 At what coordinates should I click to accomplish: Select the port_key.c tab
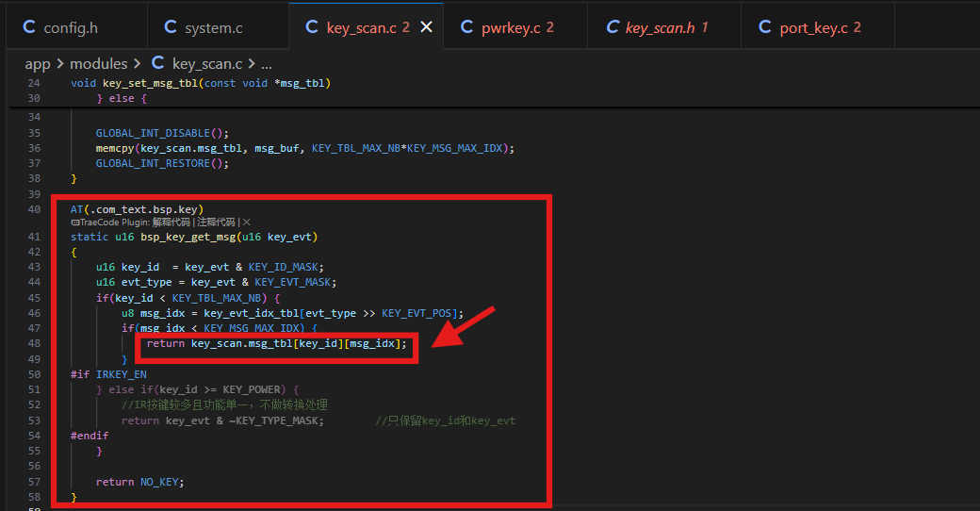tap(818, 27)
